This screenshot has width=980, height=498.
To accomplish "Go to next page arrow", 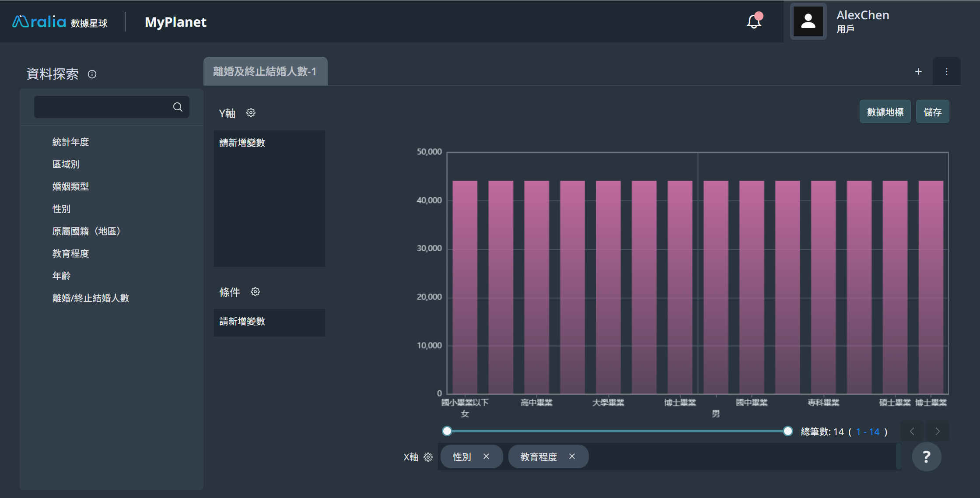I will [938, 431].
